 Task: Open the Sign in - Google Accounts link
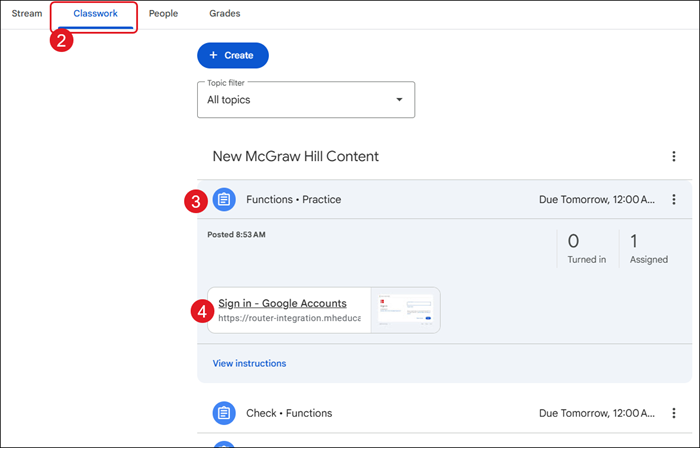(x=282, y=303)
